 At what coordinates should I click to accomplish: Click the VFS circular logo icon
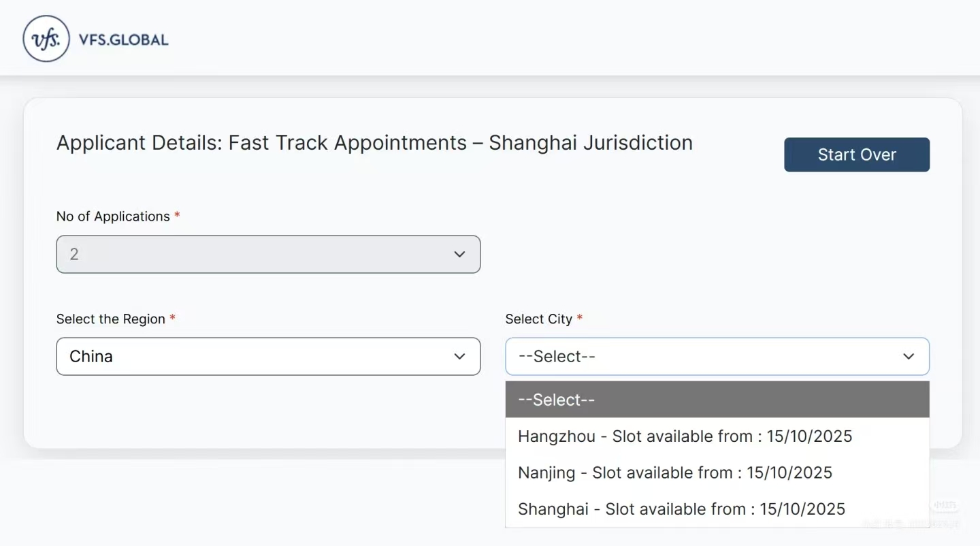point(46,39)
